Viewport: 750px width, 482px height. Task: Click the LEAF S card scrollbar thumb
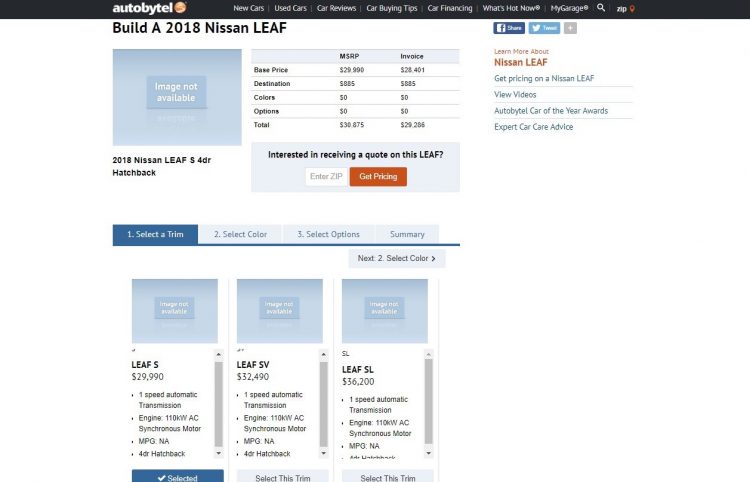tap(219, 404)
